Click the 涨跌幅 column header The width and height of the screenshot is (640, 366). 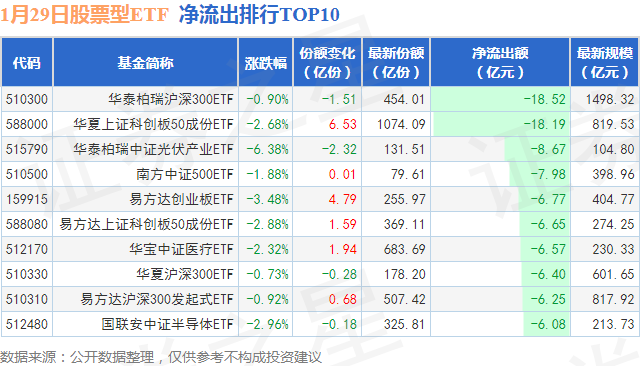tap(266, 62)
